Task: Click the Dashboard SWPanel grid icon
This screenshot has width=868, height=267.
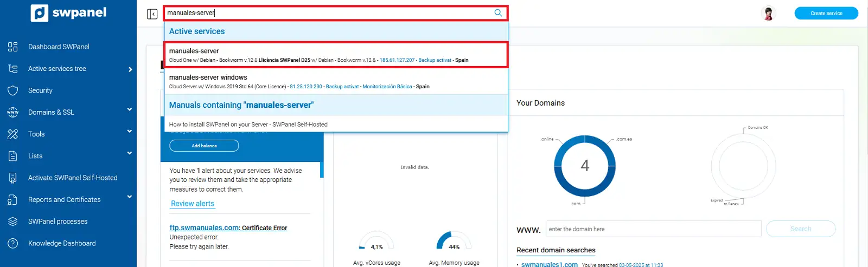Action: coord(13,47)
